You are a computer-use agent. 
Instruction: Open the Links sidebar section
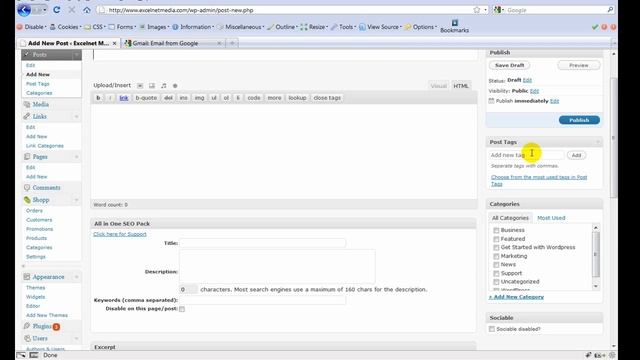coord(39,116)
